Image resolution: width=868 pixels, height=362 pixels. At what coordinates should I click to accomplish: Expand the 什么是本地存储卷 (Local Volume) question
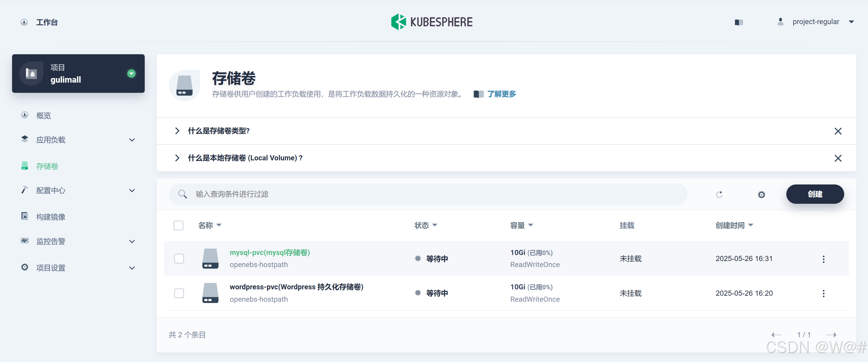[x=177, y=158]
